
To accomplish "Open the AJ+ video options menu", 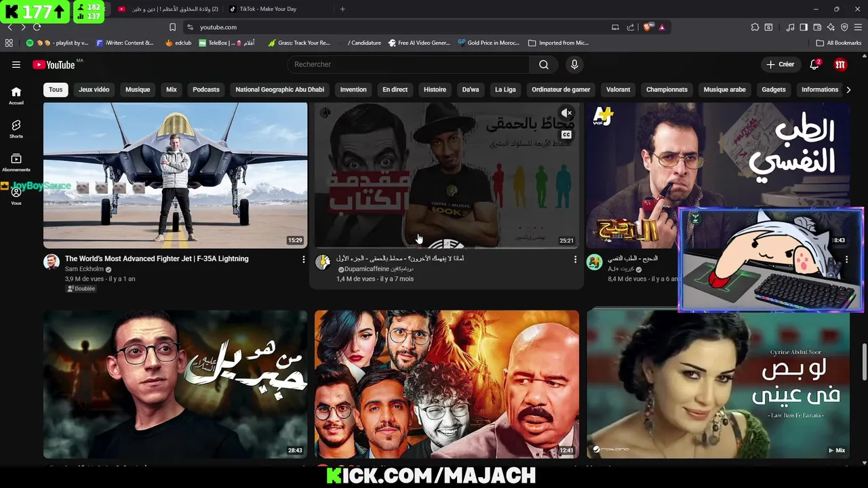I will click(846, 260).
